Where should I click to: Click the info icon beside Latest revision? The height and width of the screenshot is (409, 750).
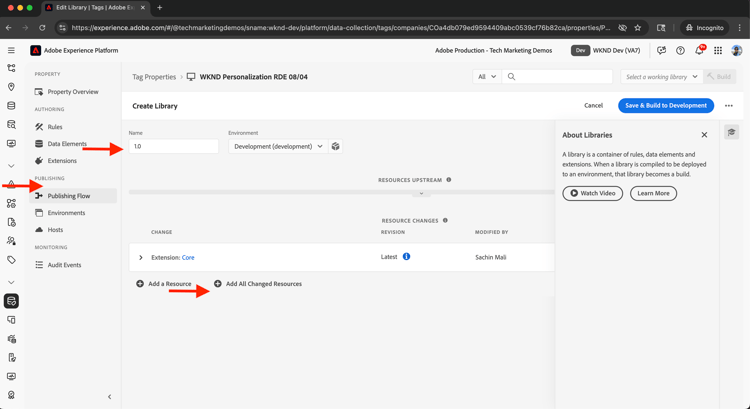tap(406, 257)
